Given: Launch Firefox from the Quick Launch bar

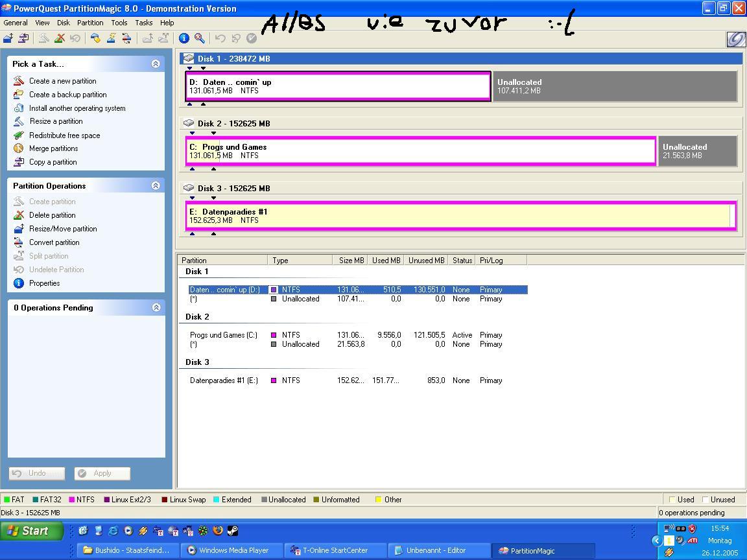Looking at the screenshot, I should [x=218, y=530].
